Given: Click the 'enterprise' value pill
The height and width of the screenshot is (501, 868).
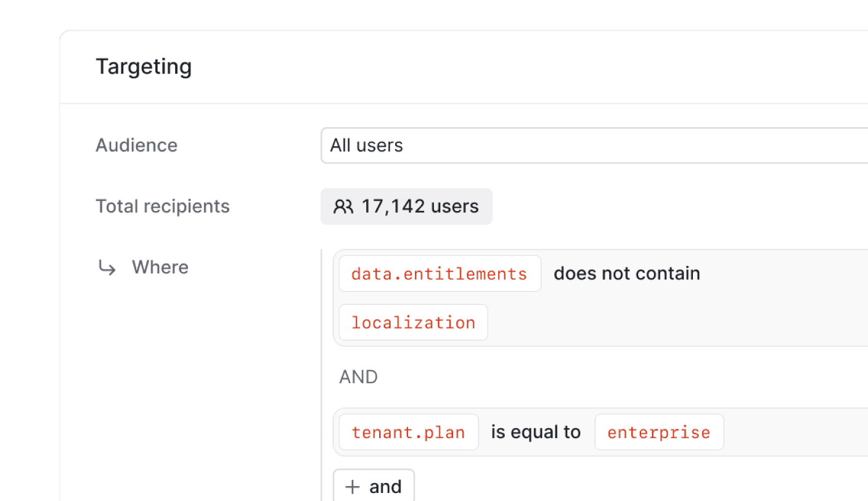Looking at the screenshot, I should [x=659, y=432].
